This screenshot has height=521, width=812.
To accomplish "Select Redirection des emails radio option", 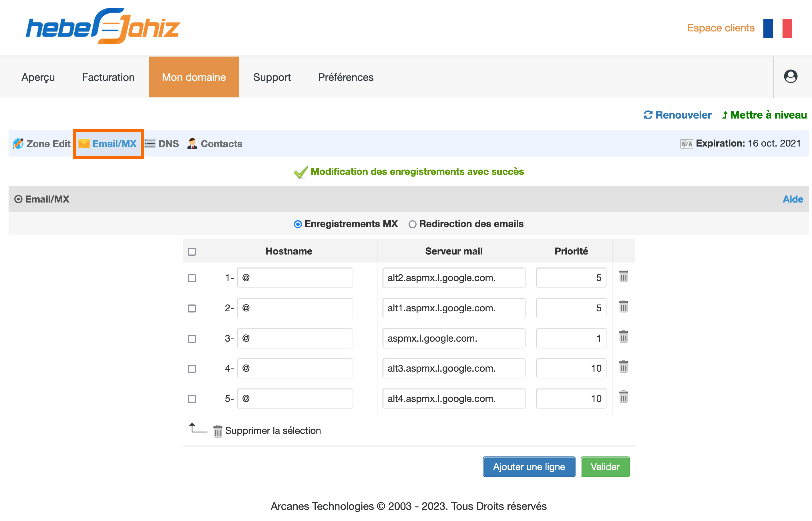I will [412, 224].
